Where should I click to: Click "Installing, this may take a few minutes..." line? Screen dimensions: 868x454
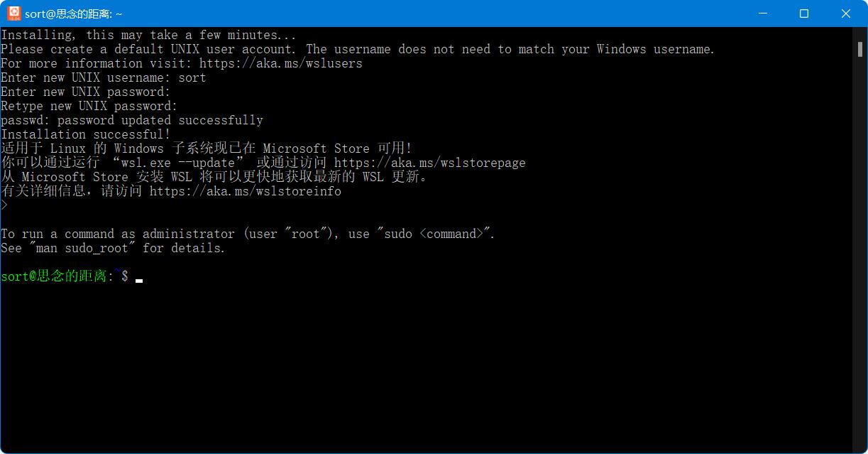148,35
